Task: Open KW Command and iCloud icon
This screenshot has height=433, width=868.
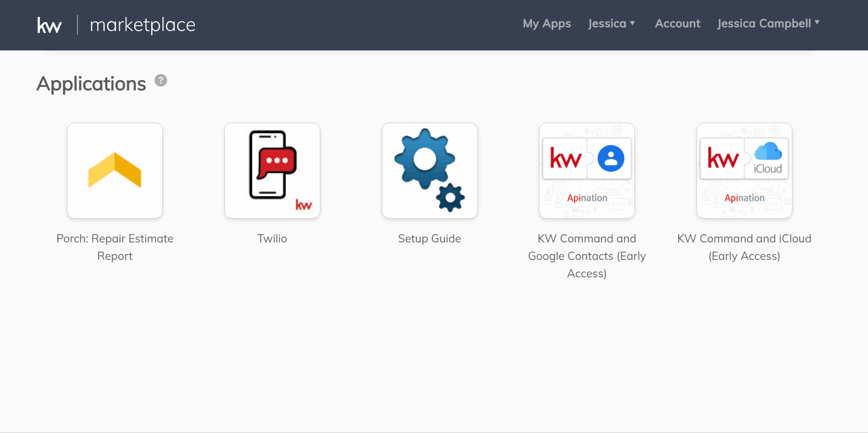Action: click(744, 171)
